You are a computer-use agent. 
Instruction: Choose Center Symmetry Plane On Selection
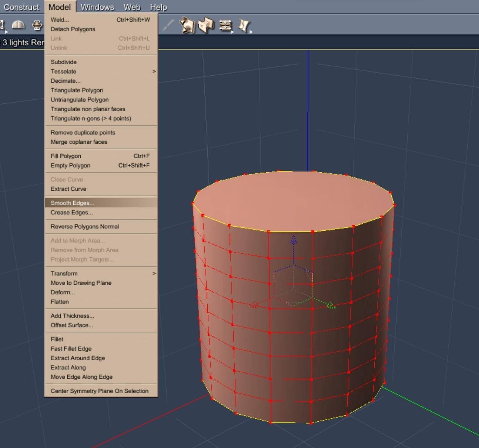point(101,391)
